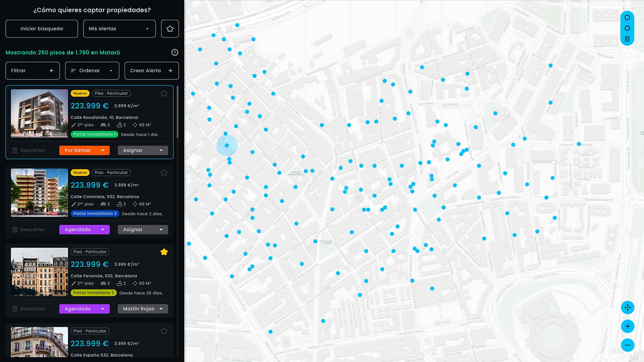The height and width of the screenshot is (362, 644).
Task: Toggle favorite star on Calle Colombia listing
Action: pyautogui.click(x=164, y=173)
